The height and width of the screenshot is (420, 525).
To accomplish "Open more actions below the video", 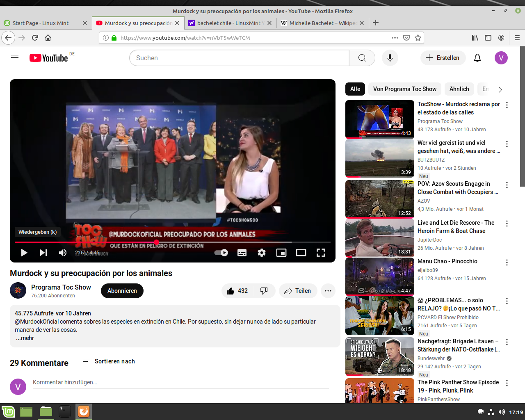I will coord(328,291).
